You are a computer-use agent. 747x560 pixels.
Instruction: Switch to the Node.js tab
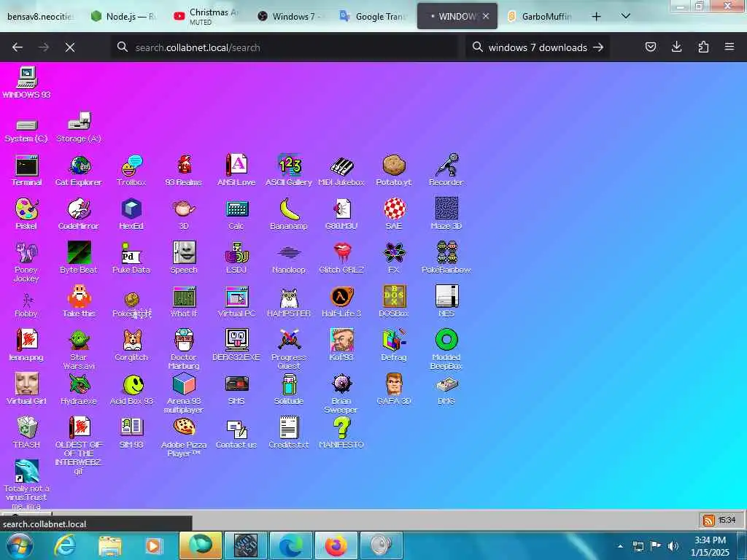[124, 16]
